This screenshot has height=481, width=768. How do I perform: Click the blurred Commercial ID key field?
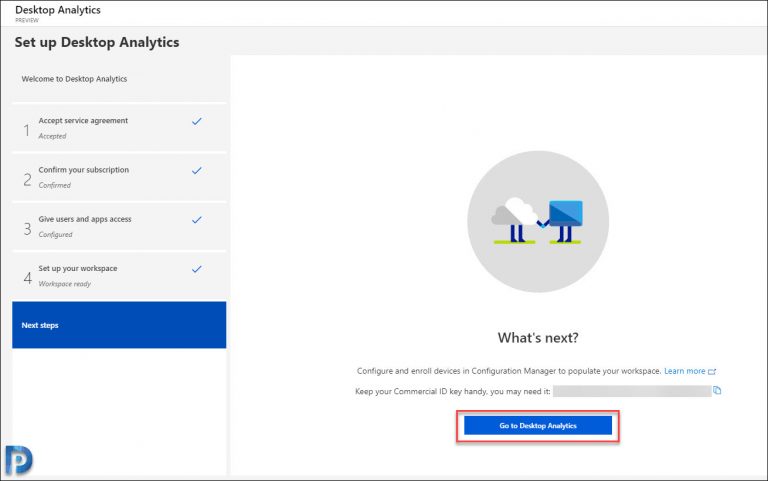(x=632, y=391)
